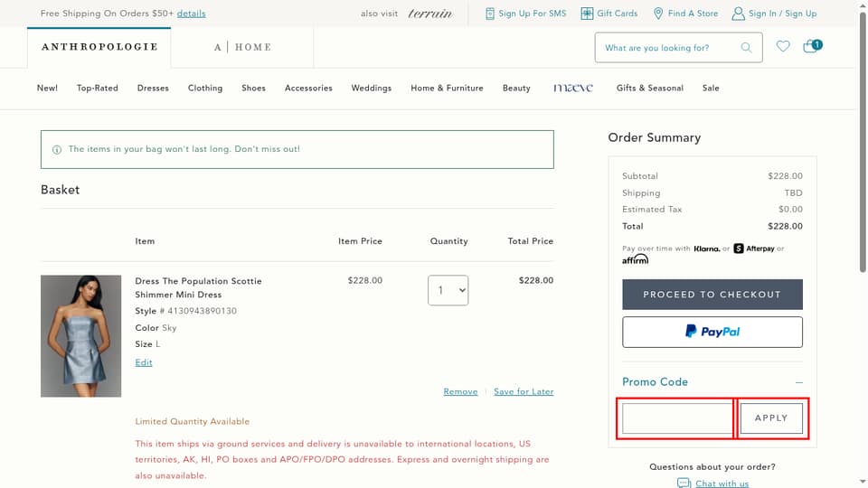Click the Afterpay logo
Image resolution: width=868 pixels, height=488 pixels.
click(754, 249)
